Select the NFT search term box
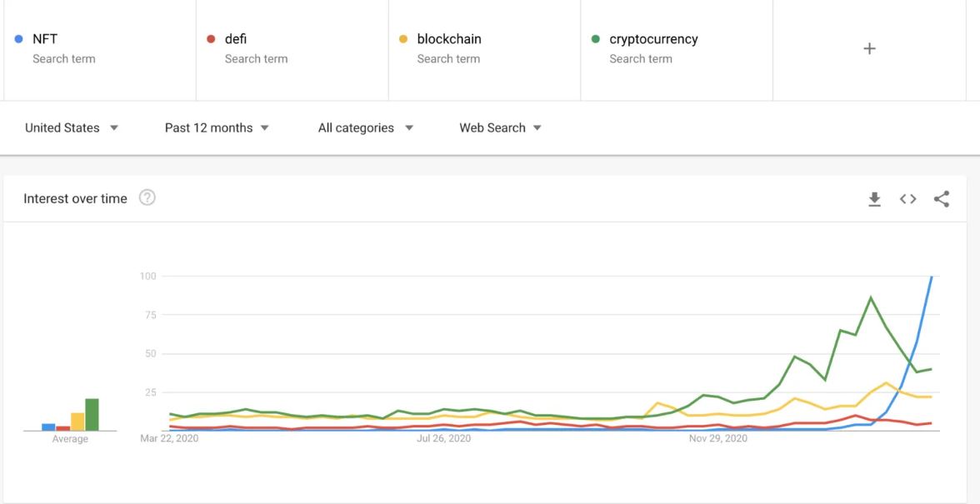The image size is (980, 504). point(100,48)
